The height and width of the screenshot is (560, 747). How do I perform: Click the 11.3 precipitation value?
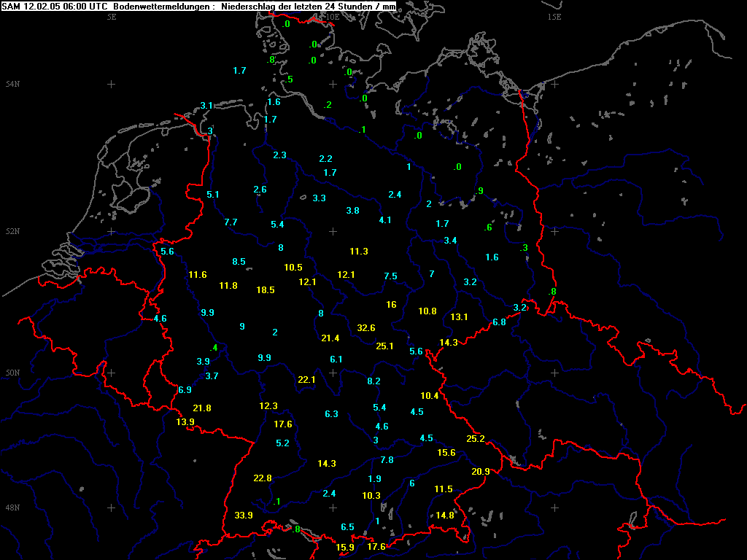pos(358,252)
